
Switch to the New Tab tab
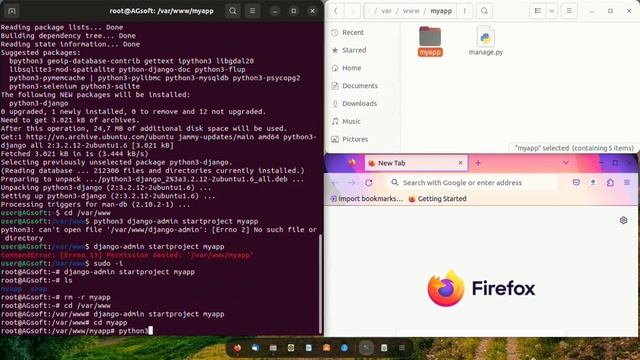(x=416, y=163)
